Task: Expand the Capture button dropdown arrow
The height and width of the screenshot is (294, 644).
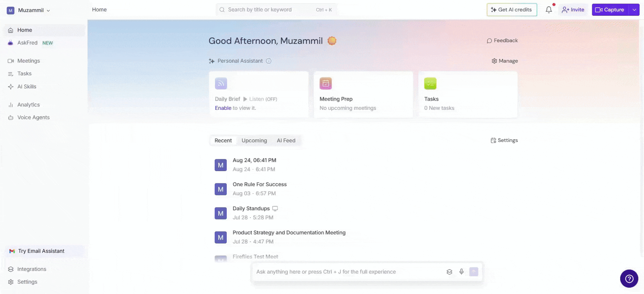Action: [634, 10]
